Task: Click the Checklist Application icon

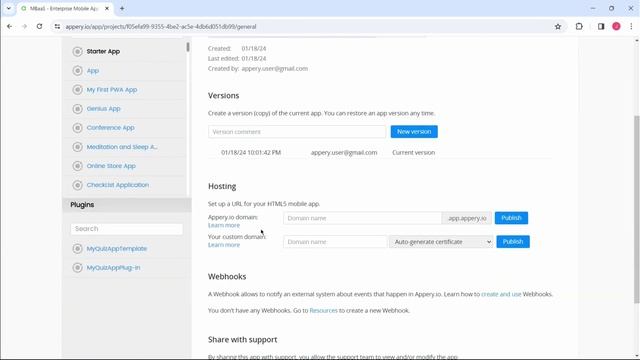Action: click(x=77, y=185)
